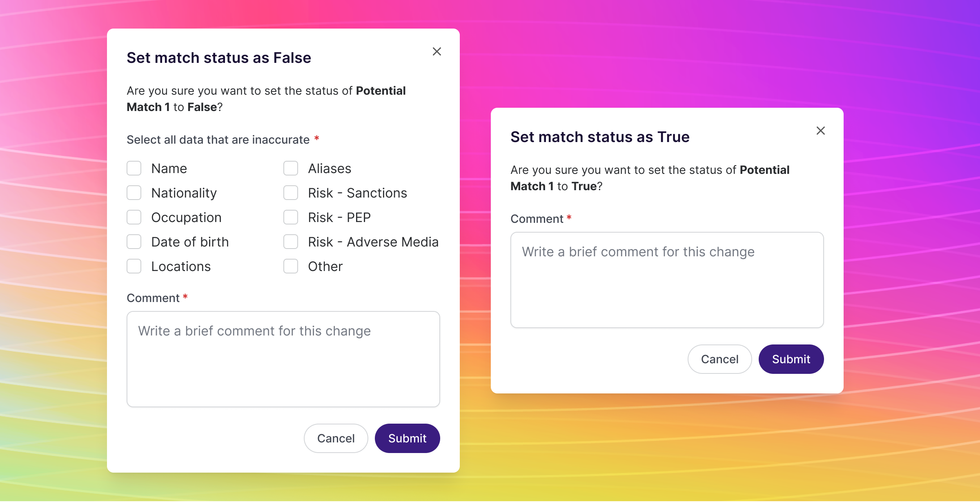Close the Set match status as True dialog

(x=820, y=131)
